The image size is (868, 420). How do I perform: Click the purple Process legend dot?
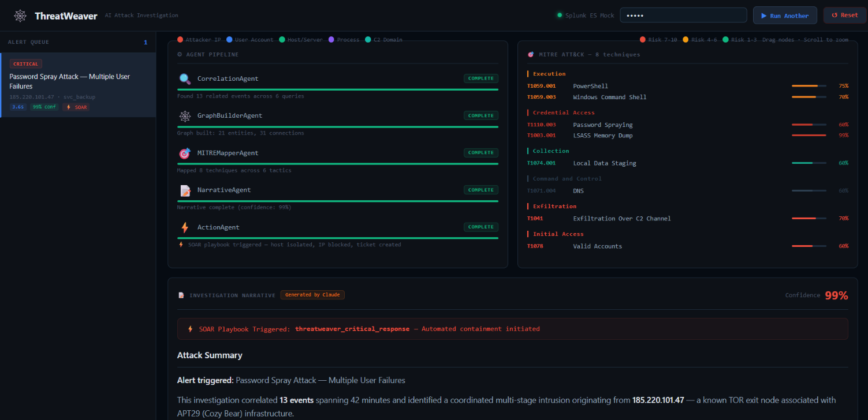[331, 40]
